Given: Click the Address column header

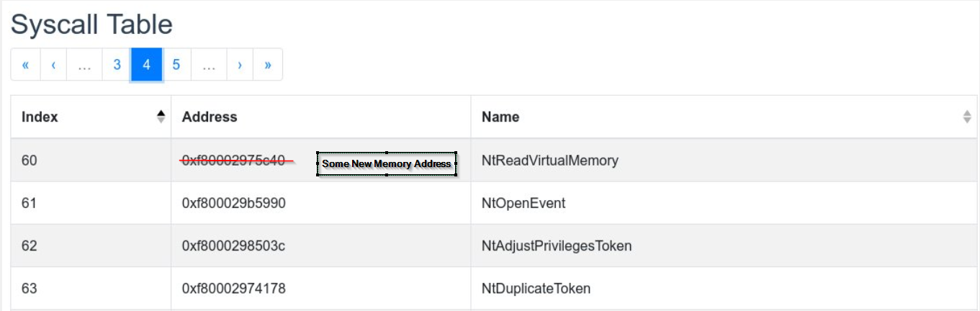Looking at the screenshot, I should point(321,117).
